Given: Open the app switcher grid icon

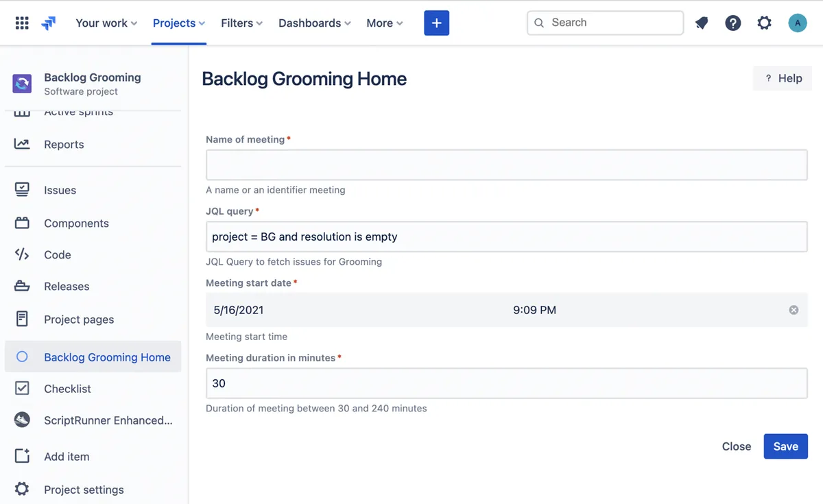Looking at the screenshot, I should point(22,23).
